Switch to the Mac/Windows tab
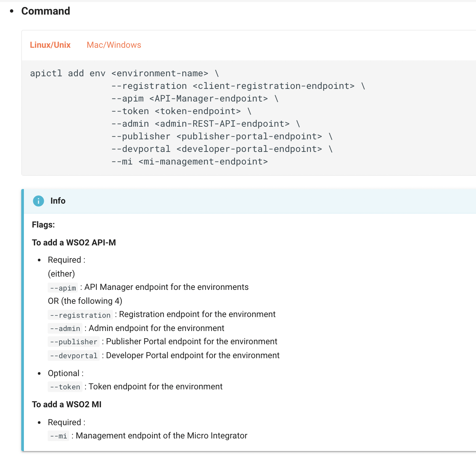 (114, 45)
